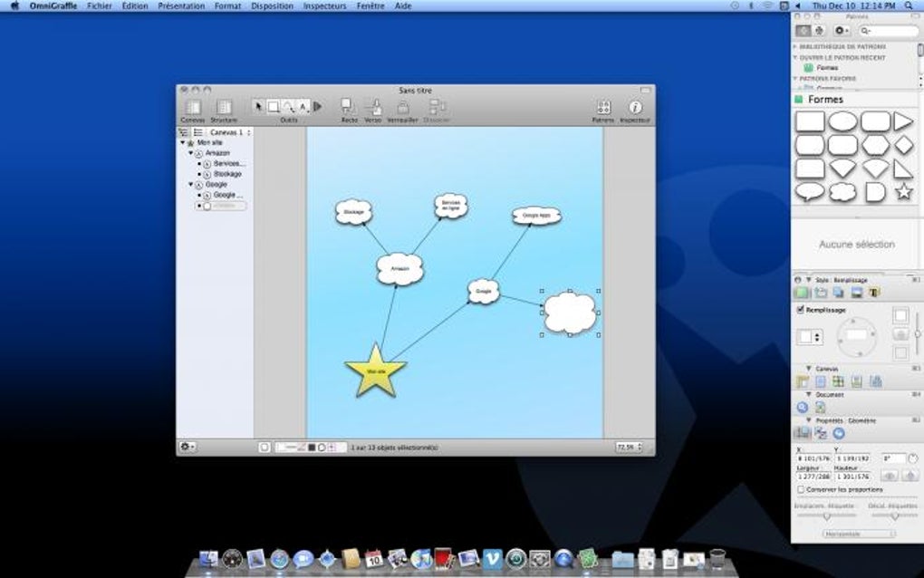Open the Vimeo app in the Dock
This screenshot has height=578, width=924.
click(x=492, y=558)
